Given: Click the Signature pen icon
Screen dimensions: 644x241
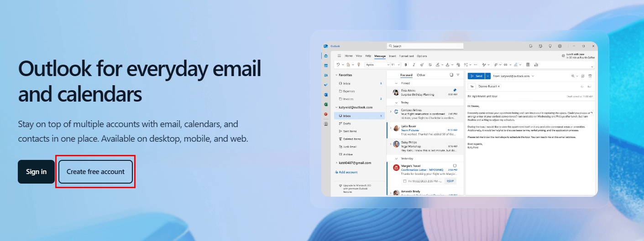Looking at the screenshot, I should pyautogui.click(x=516, y=65).
